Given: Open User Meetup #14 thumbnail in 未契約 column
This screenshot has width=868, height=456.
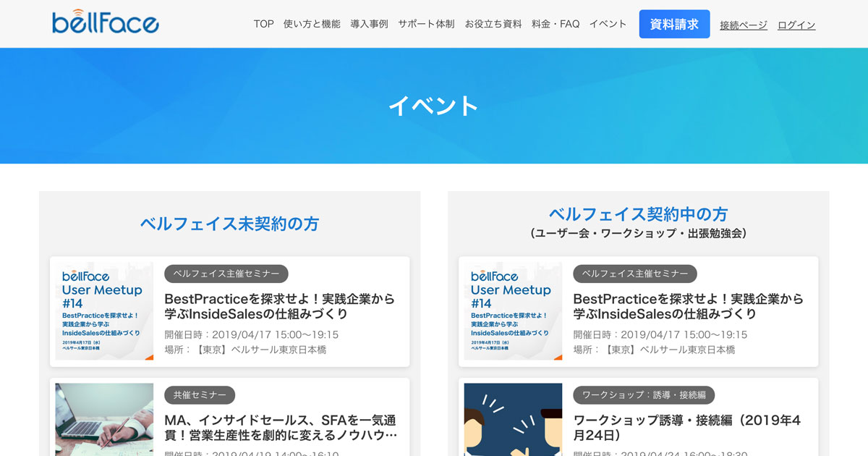Looking at the screenshot, I should click(104, 311).
